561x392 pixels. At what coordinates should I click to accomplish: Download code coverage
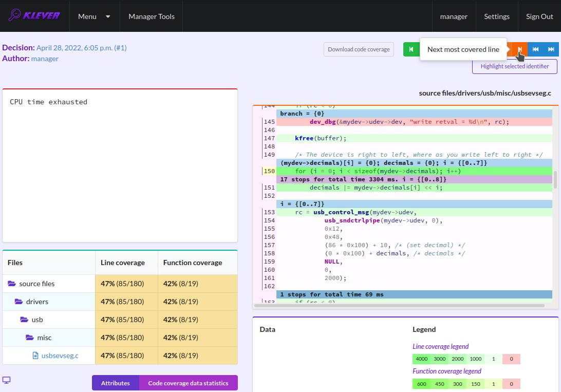coord(359,49)
